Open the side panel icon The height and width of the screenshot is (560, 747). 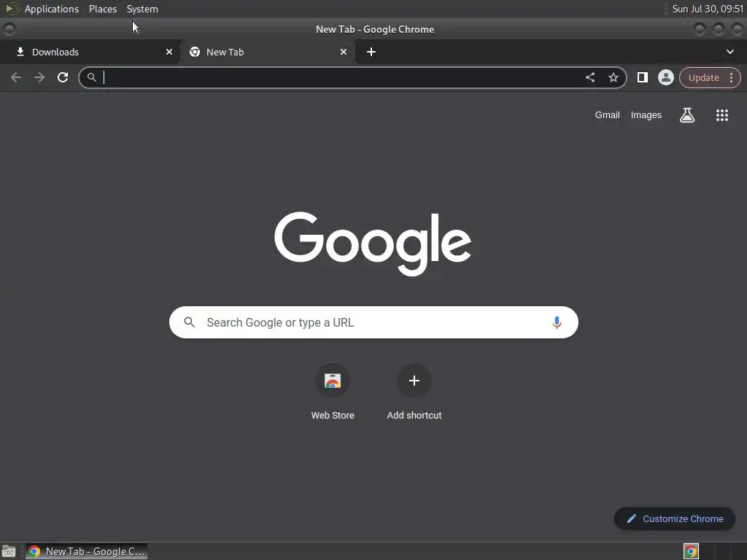tap(642, 77)
